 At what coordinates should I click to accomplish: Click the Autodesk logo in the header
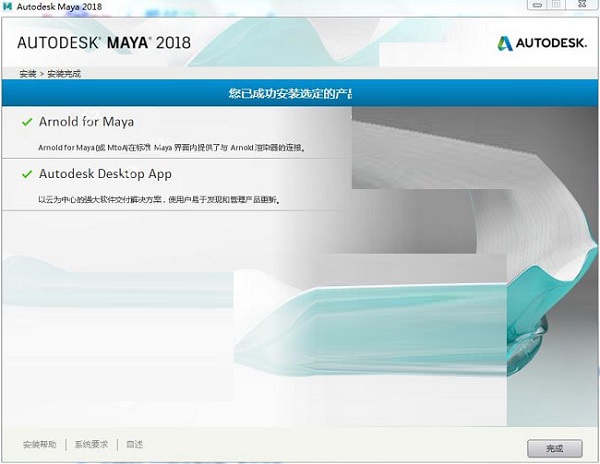click(542, 43)
